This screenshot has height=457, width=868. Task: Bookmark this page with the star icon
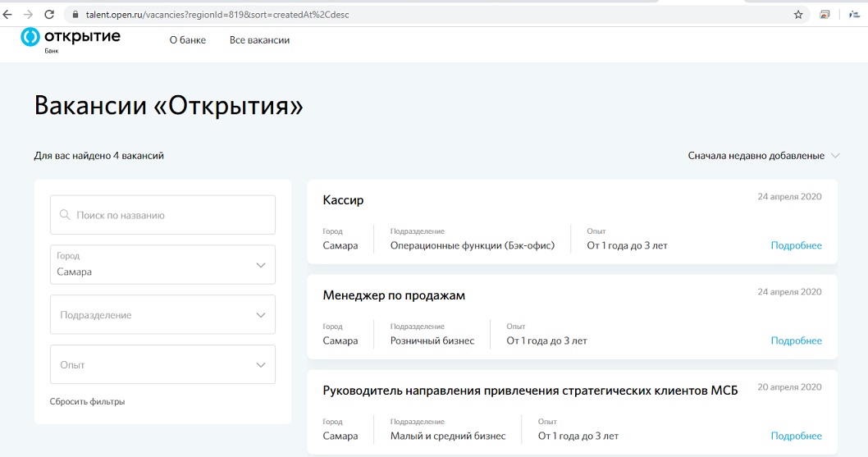tap(798, 15)
